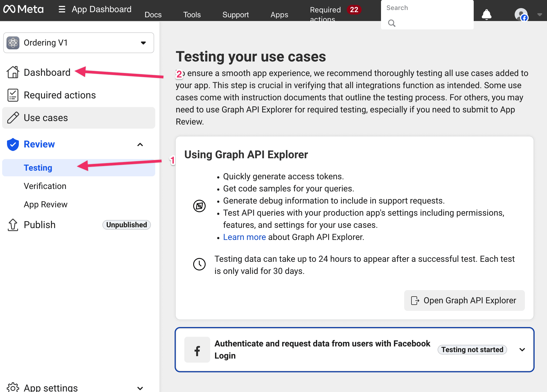Select Use cases in sidebar
547x392 pixels.
pos(79,118)
